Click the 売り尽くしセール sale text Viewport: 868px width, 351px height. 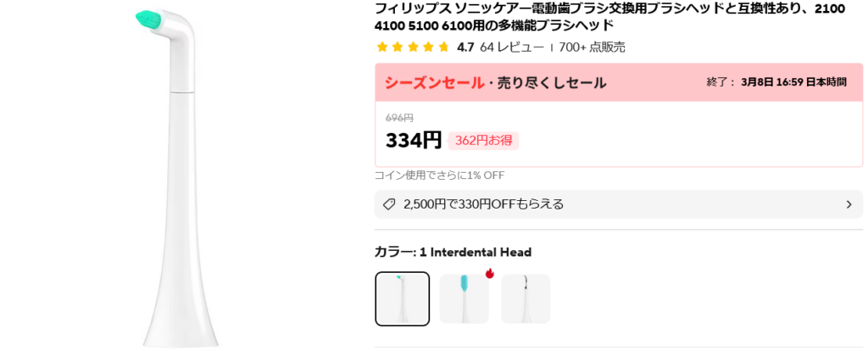click(551, 82)
